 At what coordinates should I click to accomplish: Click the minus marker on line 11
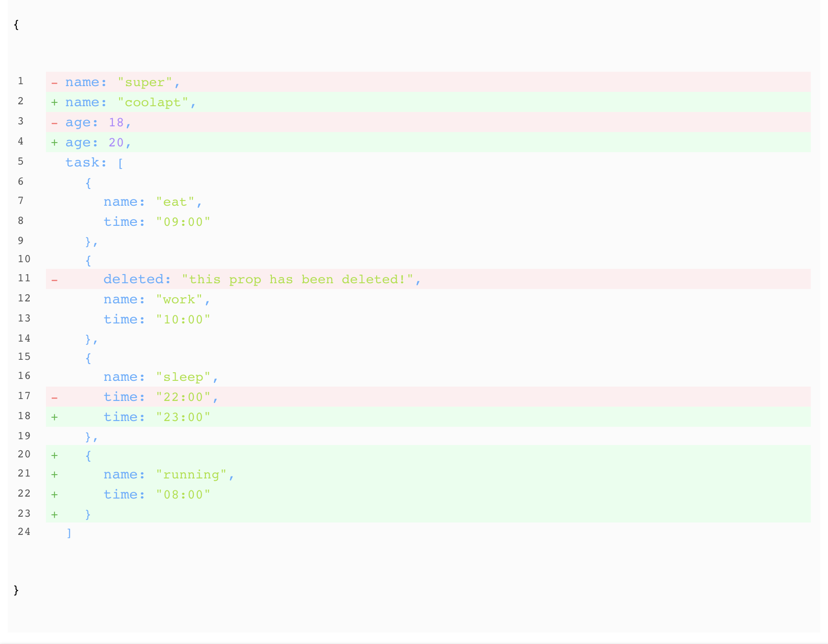55,280
